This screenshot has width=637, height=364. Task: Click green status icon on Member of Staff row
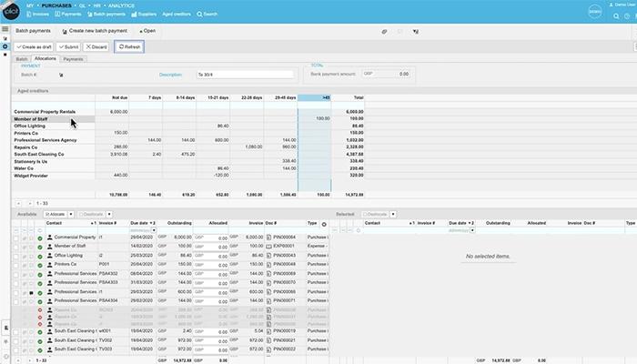tap(40, 248)
